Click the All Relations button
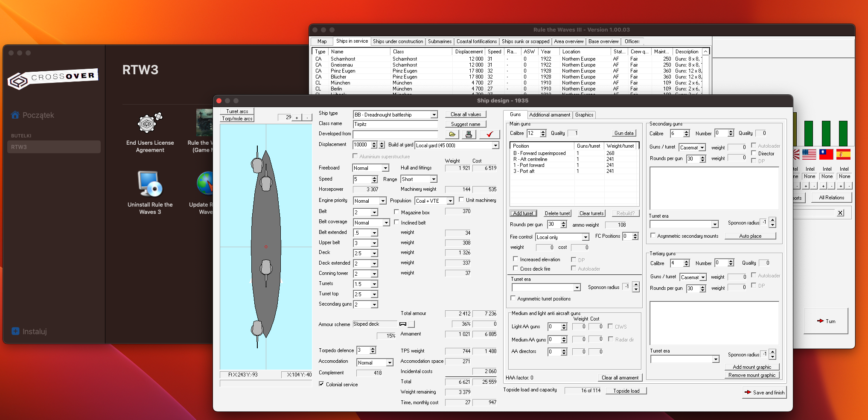 pos(831,198)
